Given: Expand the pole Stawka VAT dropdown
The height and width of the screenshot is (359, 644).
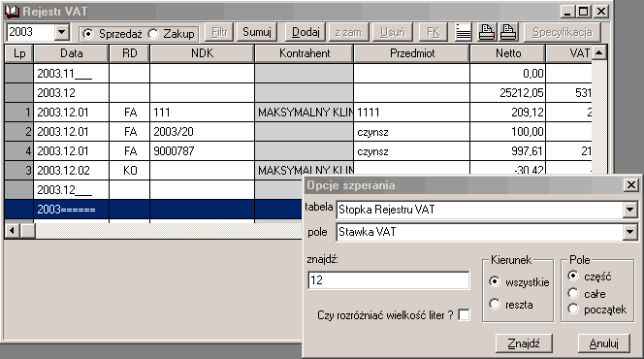Looking at the screenshot, I should click(630, 232).
